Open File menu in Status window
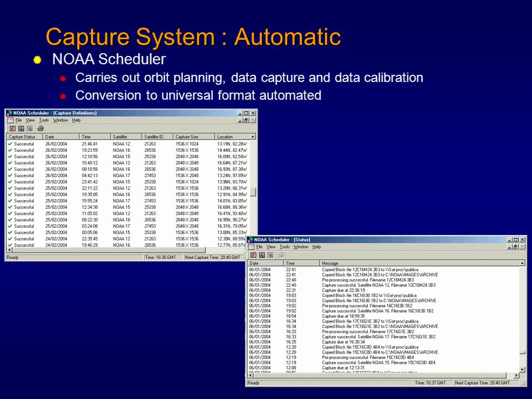The image size is (532, 399). click(x=259, y=247)
